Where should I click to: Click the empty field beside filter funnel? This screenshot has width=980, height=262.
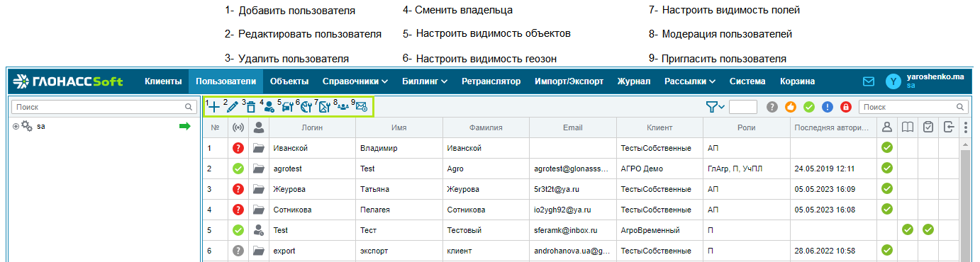coord(743,107)
